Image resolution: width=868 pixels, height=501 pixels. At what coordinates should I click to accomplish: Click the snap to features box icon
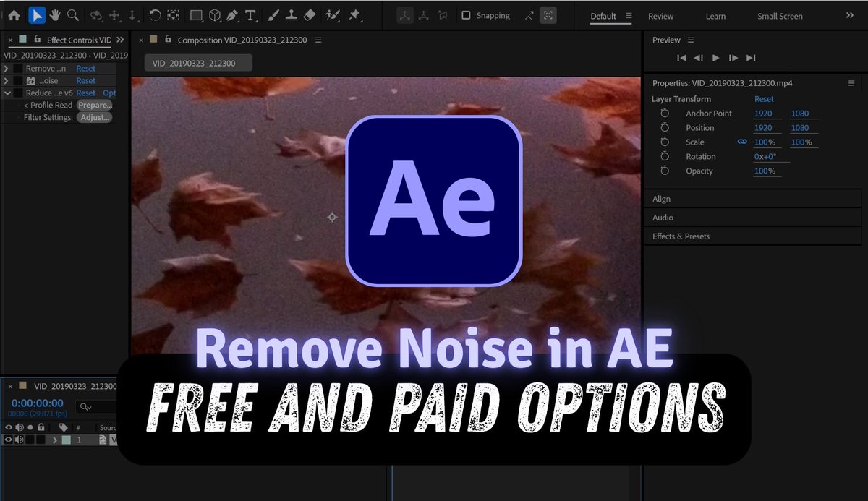[549, 15]
